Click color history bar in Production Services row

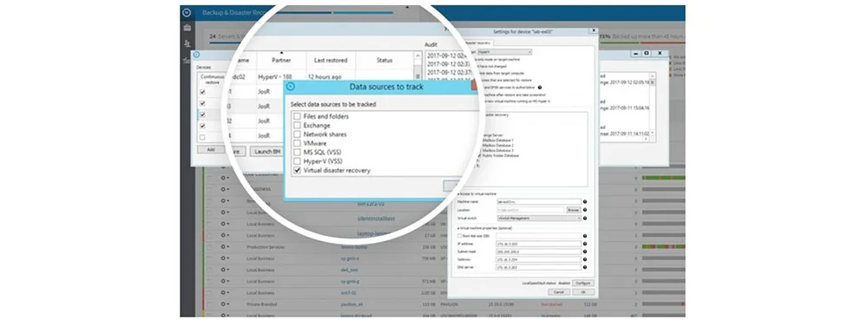pos(663,246)
